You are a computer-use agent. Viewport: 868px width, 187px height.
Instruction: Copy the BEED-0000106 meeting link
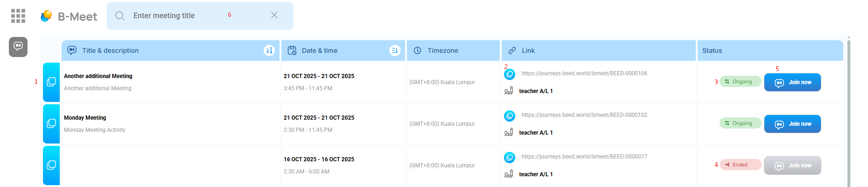[510, 74]
